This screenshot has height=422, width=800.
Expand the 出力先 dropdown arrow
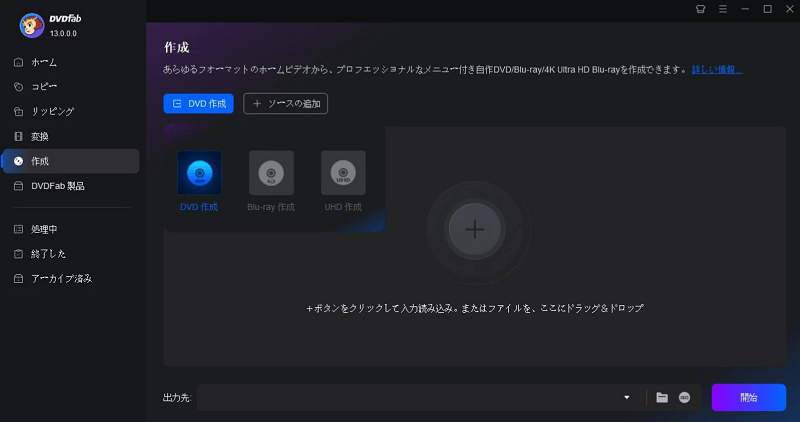pyautogui.click(x=627, y=397)
